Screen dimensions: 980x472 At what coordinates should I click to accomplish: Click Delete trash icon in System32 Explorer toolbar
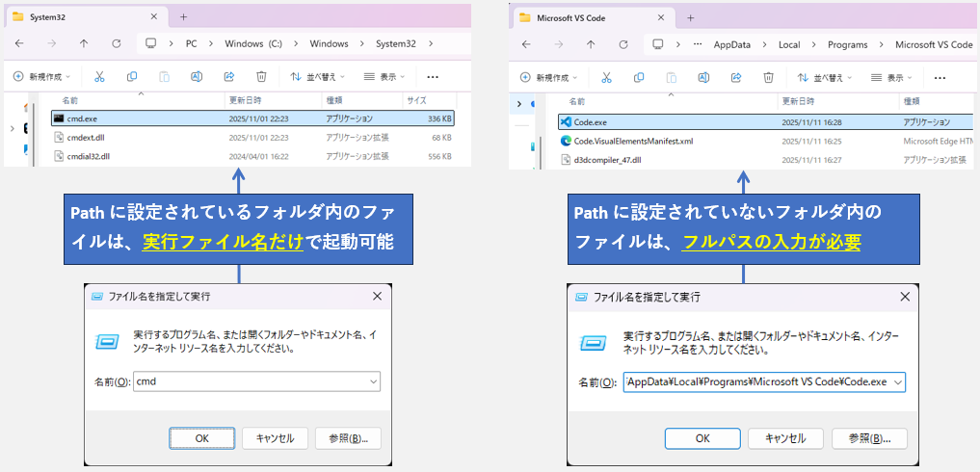[x=261, y=77]
